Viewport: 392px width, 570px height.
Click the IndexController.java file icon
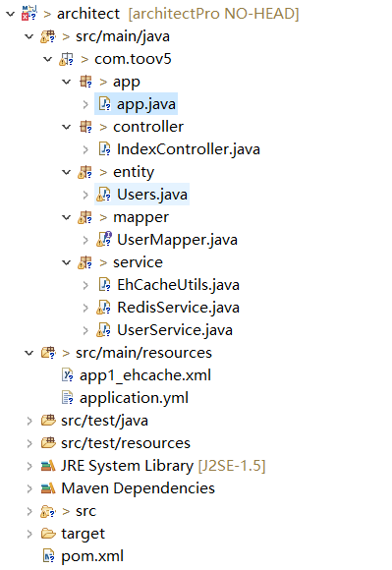click(104, 149)
